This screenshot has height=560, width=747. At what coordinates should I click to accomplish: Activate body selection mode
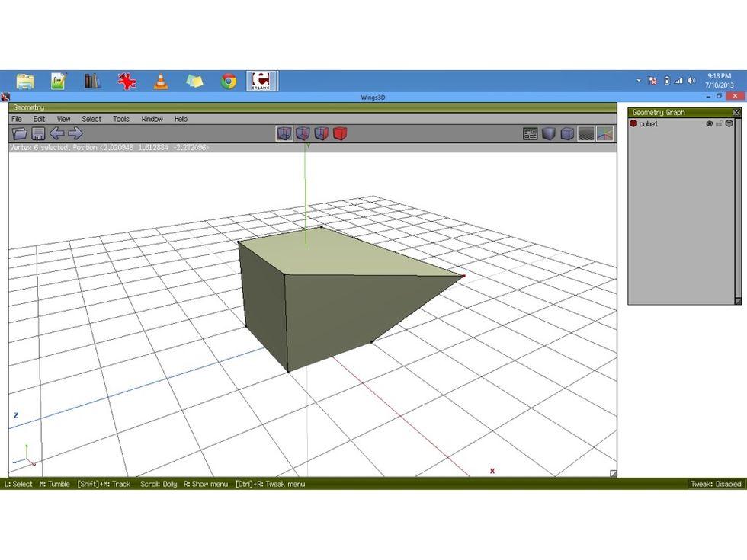coord(340,133)
